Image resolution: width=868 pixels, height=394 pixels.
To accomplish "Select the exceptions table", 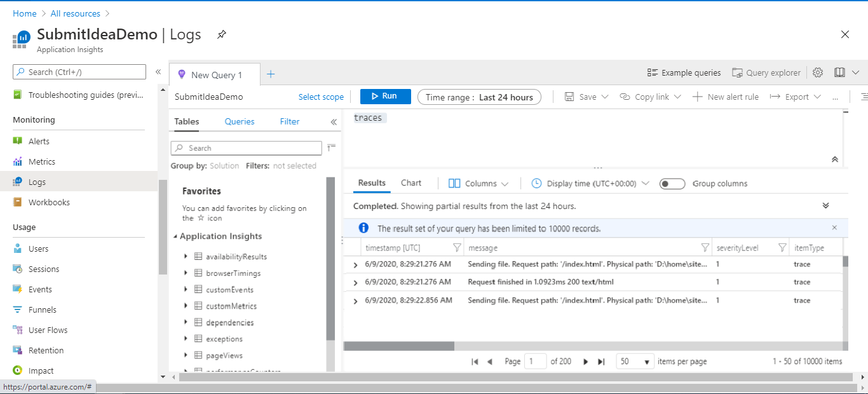I will click(x=224, y=339).
